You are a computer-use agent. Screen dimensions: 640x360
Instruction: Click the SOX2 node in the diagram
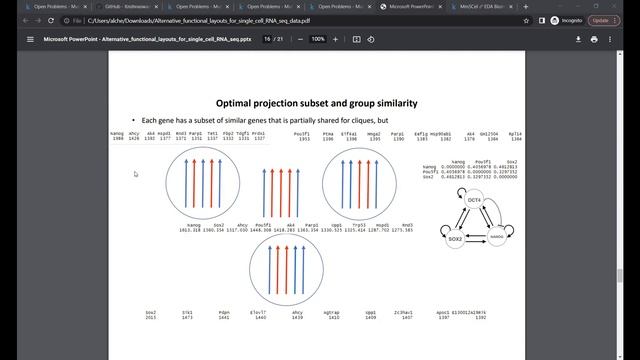tap(455, 239)
